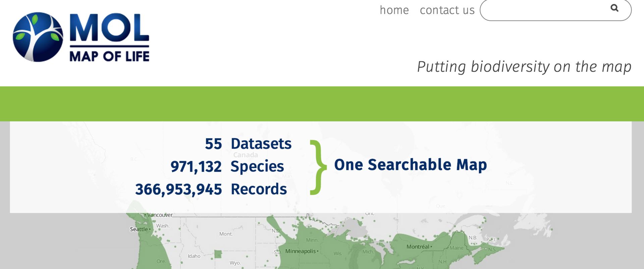Click the Montréal label on the map
This screenshot has height=269, width=644.
click(418, 247)
